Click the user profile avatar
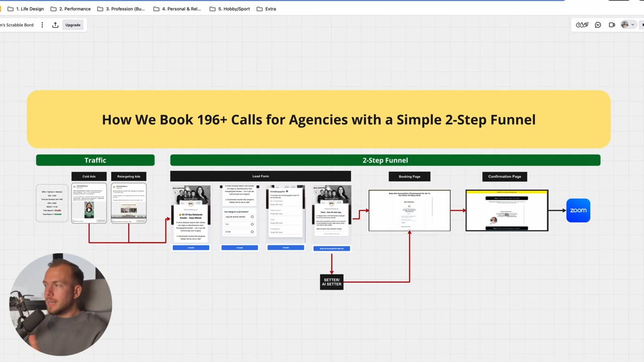 point(625,25)
